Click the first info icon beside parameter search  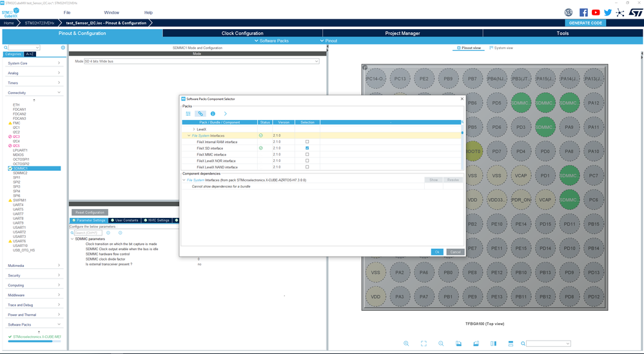108,233
